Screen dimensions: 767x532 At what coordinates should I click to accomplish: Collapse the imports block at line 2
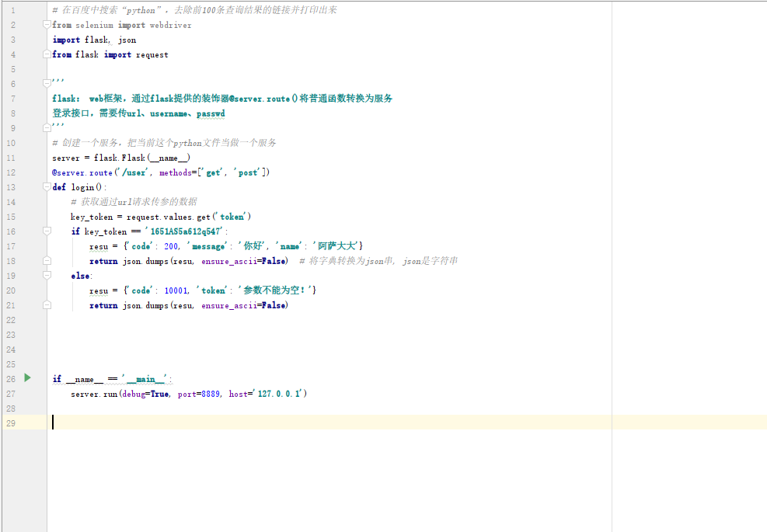[47, 24]
